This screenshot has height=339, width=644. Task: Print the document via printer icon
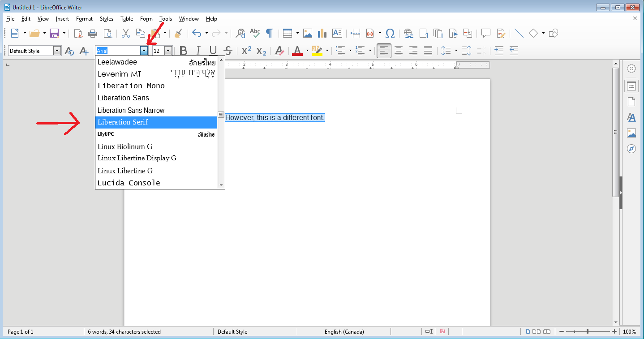click(93, 33)
